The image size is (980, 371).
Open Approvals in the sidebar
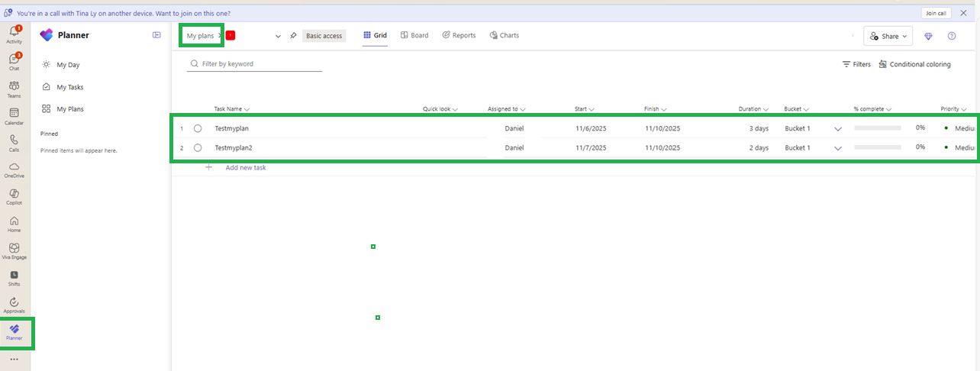click(15, 305)
